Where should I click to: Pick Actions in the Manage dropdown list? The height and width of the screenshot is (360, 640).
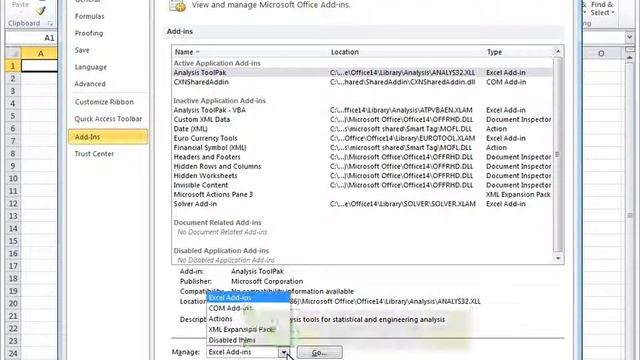pyautogui.click(x=248, y=319)
